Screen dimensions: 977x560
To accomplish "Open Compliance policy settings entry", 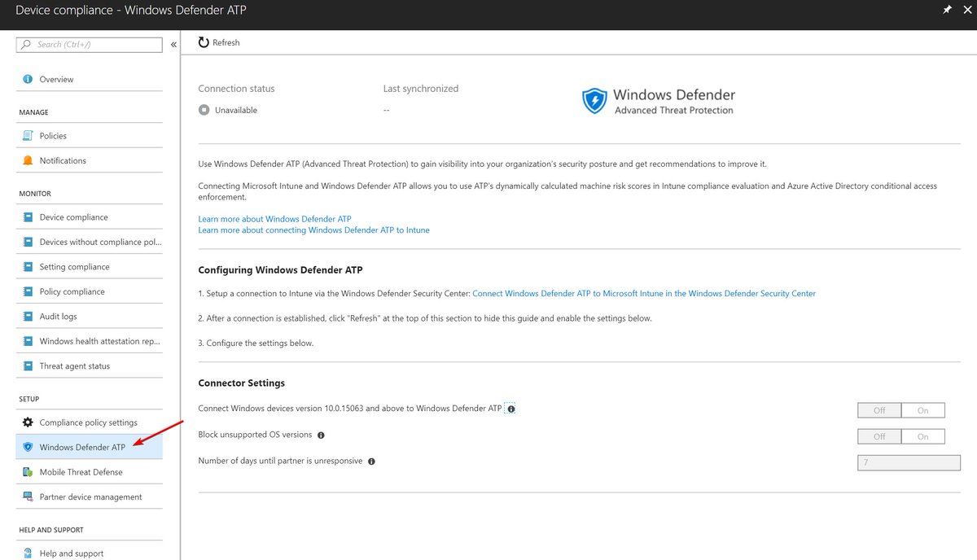I will [90, 422].
